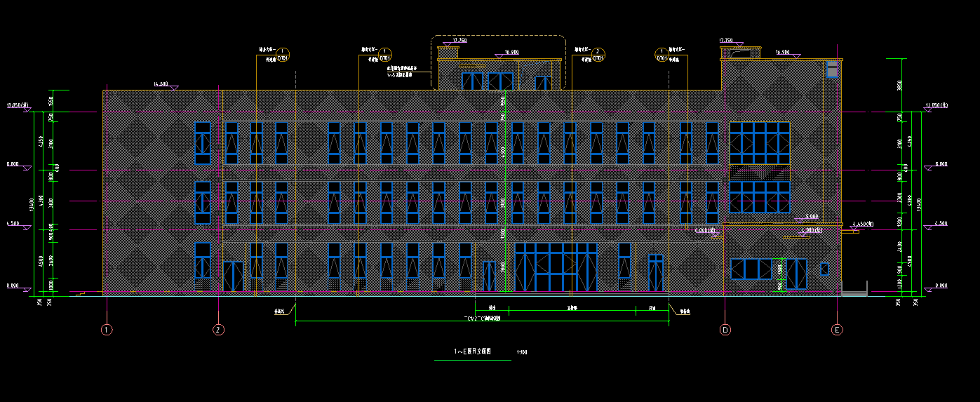Click the right 13.050 elevation marker
The image size is (980, 402).
(929, 108)
